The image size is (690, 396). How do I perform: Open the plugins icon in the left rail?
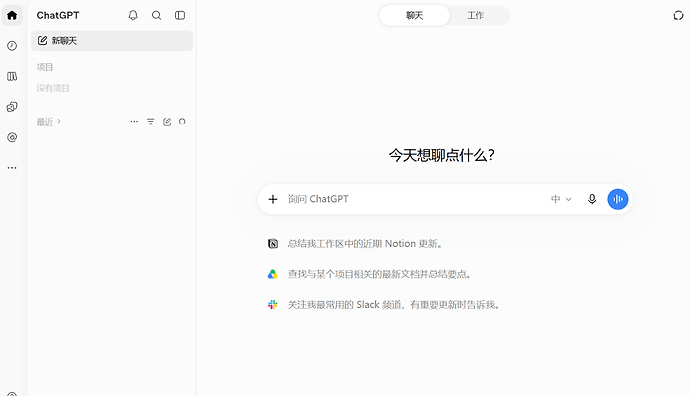click(12, 107)
